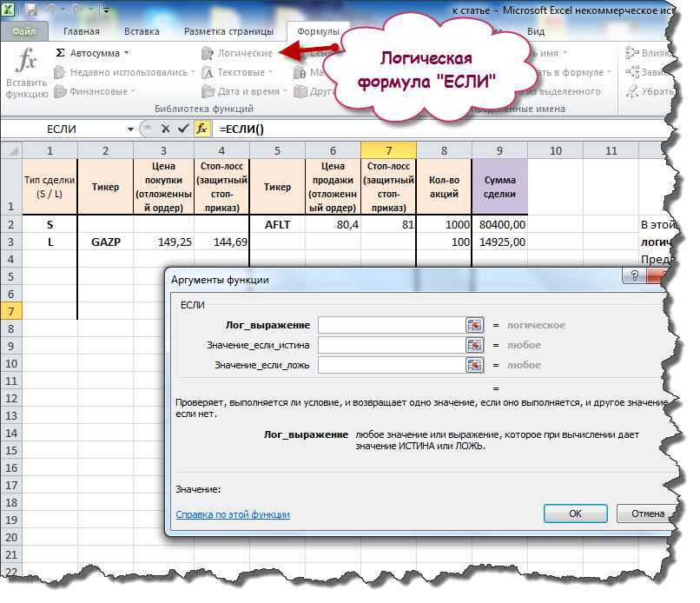Click Отмена in the function dialog
Screen dimensions: 700x603
647,514
